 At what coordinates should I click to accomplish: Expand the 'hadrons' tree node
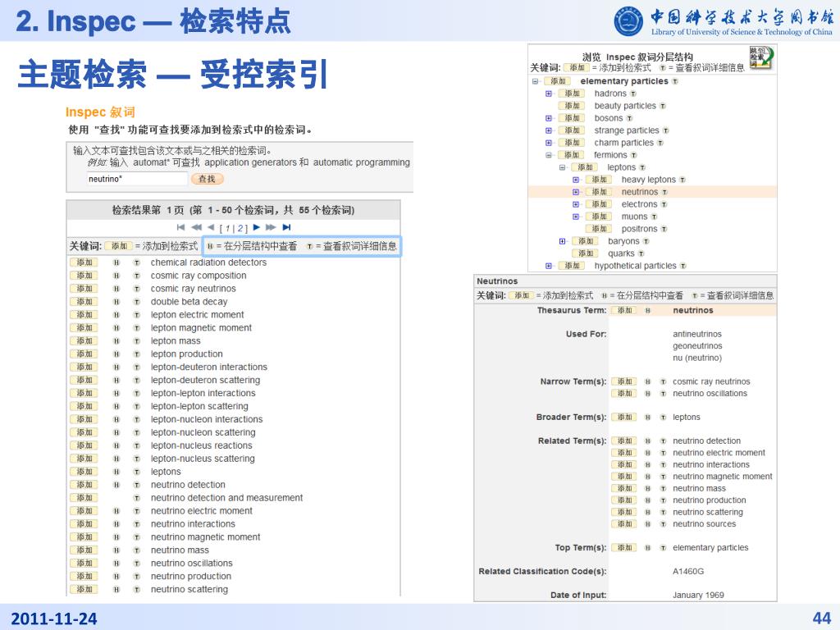point(548,94)
